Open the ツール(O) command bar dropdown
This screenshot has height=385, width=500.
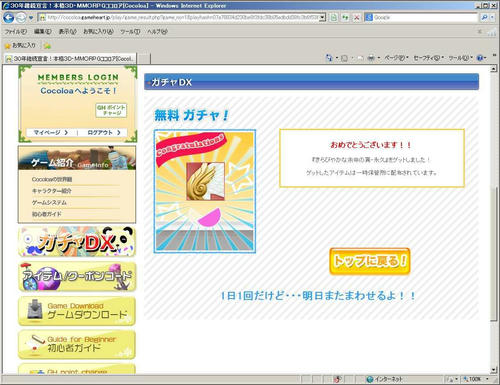(x=460, y=58)
